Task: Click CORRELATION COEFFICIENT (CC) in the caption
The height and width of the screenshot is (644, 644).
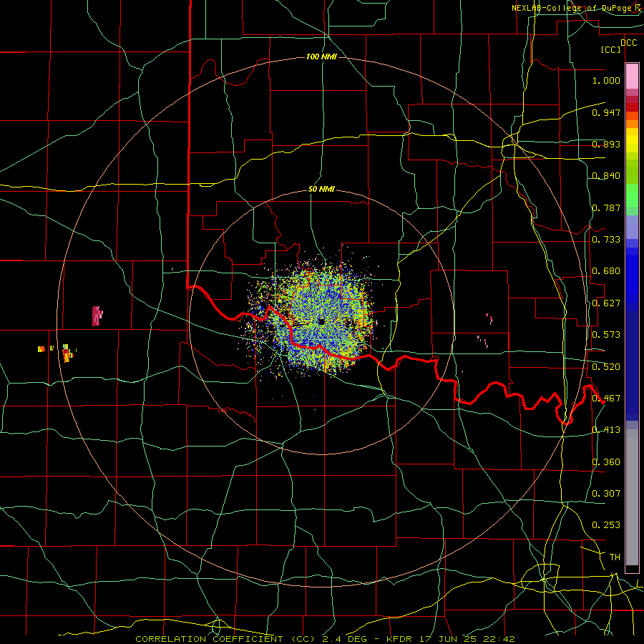Action: (227, 639)
